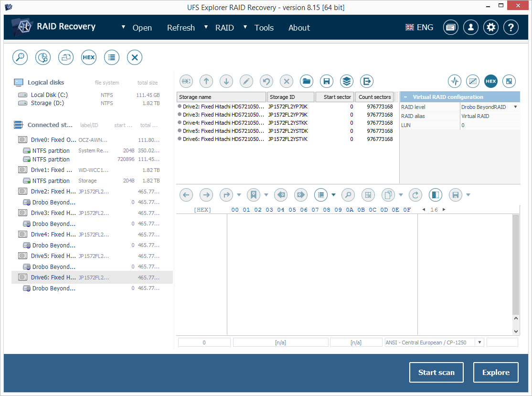Click the pie chart partition search icon
The width and height of the screenshot is (532, 396).
[x=43, y=57]
